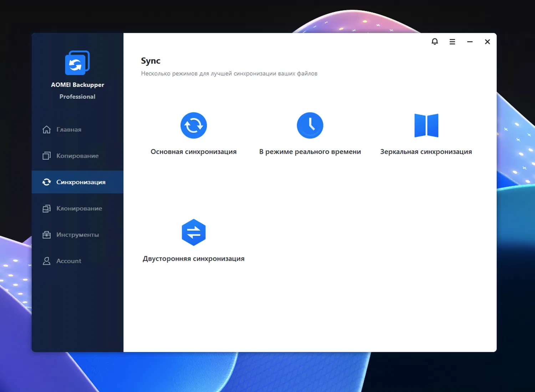Click the subtitle 'Несколько режимов для лучшей синхронизации ваших файлов'
535x392 pixels.
click(229, 74)
